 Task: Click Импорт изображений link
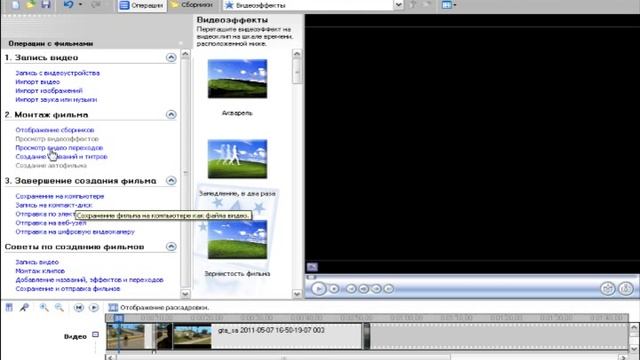tap(49, 91)
